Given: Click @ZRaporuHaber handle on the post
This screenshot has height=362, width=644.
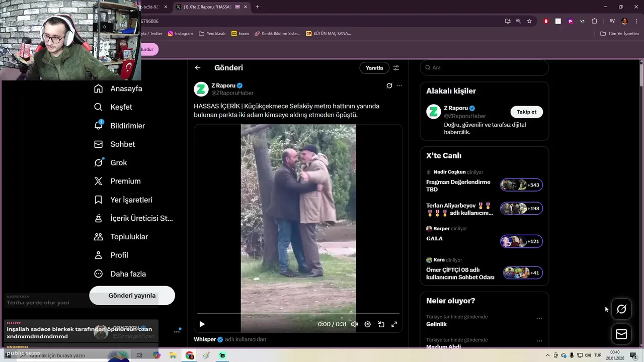Looking at the screenshot, I should 232,93.
